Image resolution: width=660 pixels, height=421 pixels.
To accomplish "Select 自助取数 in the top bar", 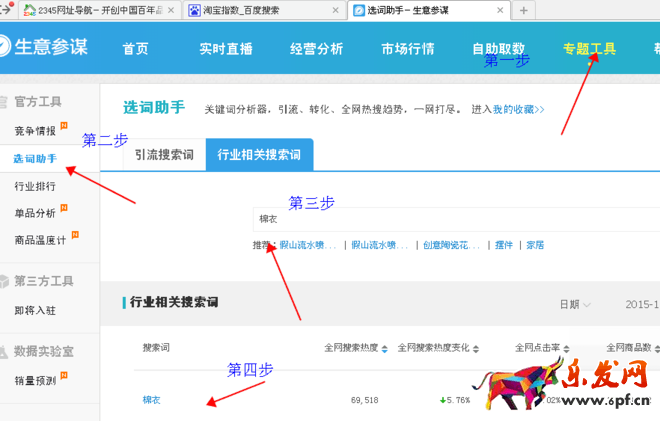I will (498, 49).
